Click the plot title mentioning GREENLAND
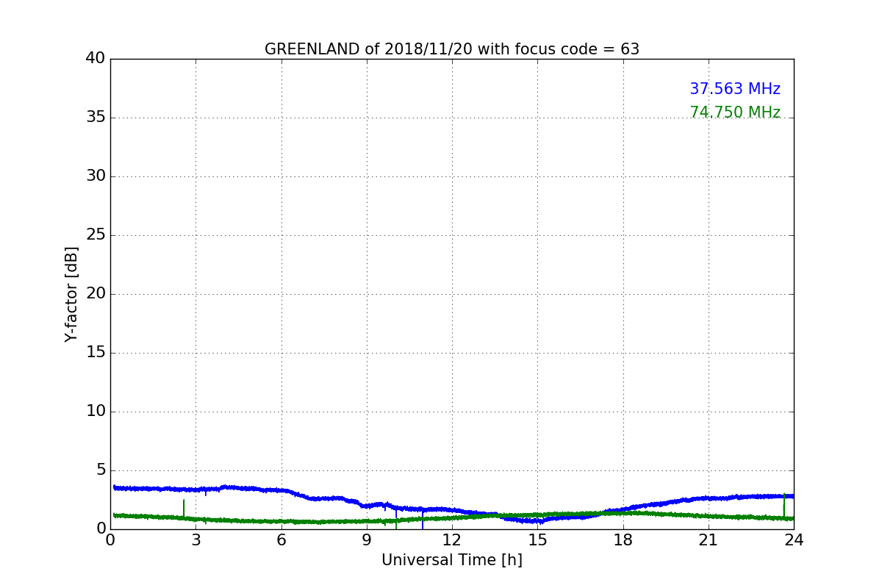This screenshot has width=882, height=588. click(452, 49)
